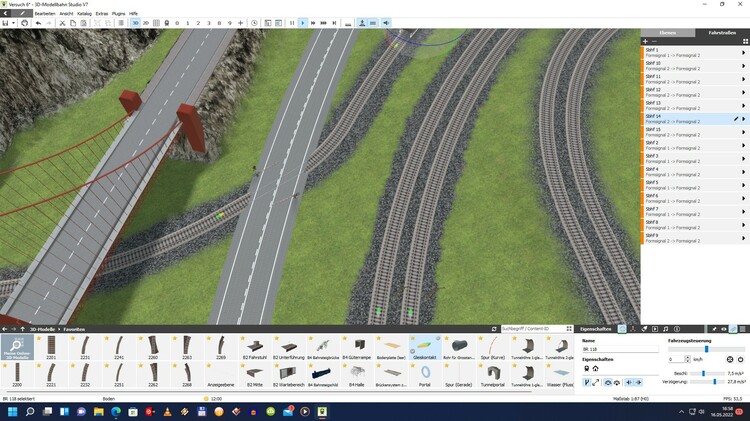The height and width of the screenshot is (421, 750).
Task: Activate route Sbhf 1 arrow
Action: (x=743, y=53)
